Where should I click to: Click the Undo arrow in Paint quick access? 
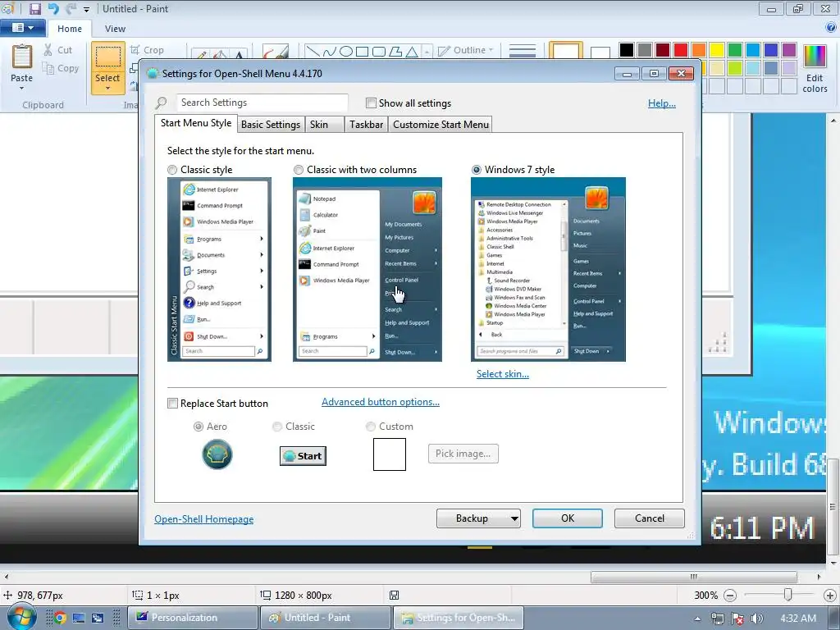[53, 8]
